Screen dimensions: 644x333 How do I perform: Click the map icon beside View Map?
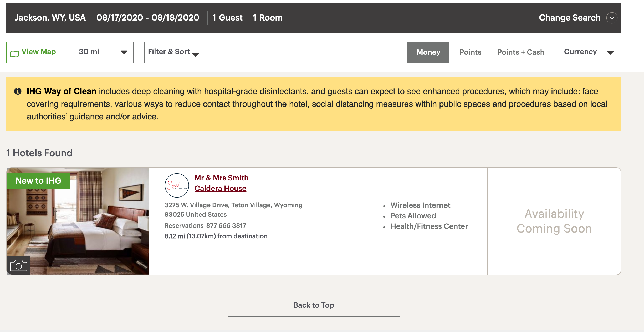pos(14,54)
